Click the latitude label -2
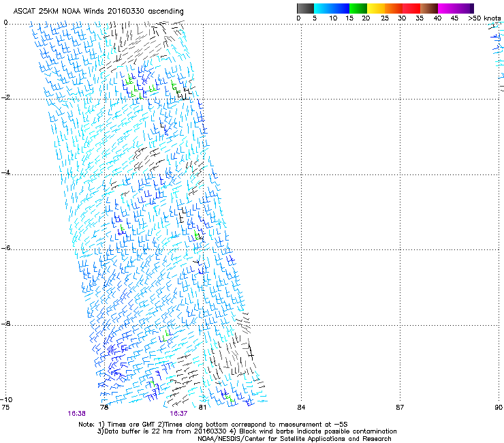504x443 pixels. click(x=5, y=97)
